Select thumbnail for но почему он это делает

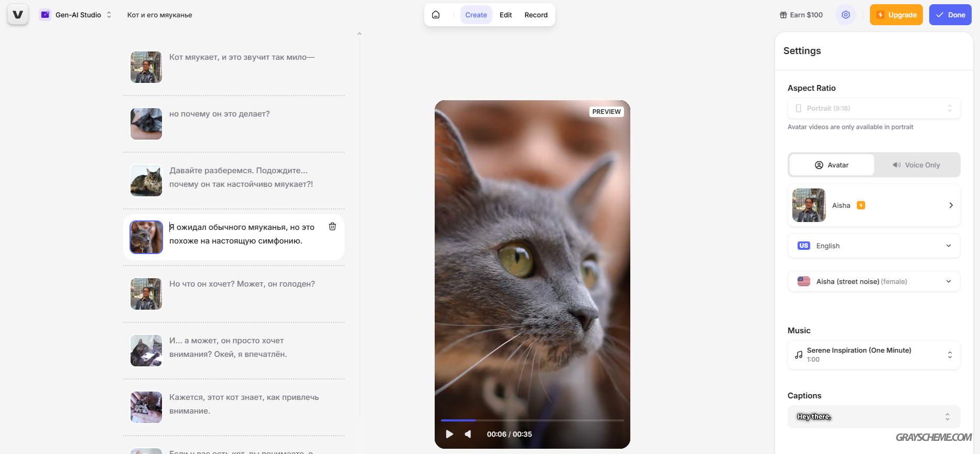(146, 124)
